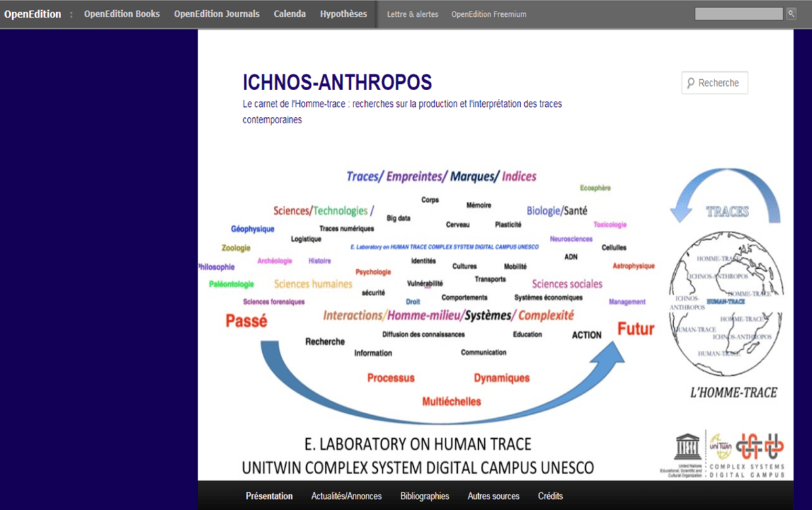Viewport: 812px width, 510px height.
Task: Open the OpenEdition home link
Action: tap(33, 14)
